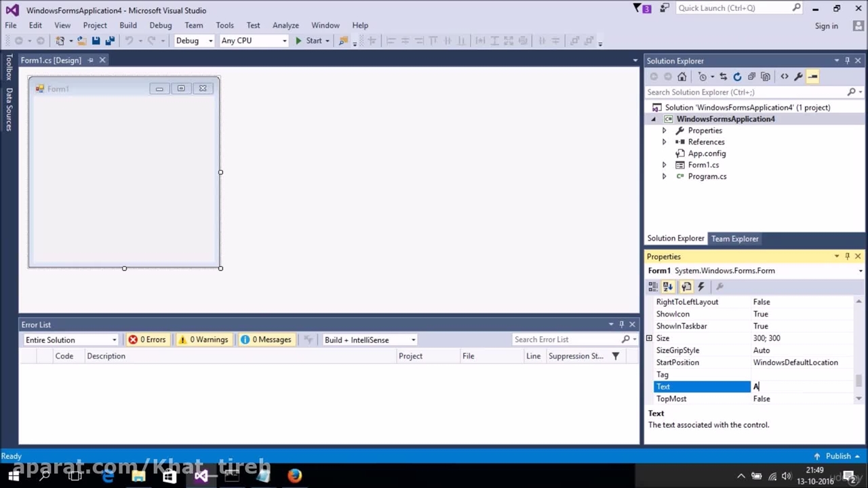Open the Build + IntelliSense dropdown
The width and height of the screenshot is (868, 488).
click(x=370, y=340)
